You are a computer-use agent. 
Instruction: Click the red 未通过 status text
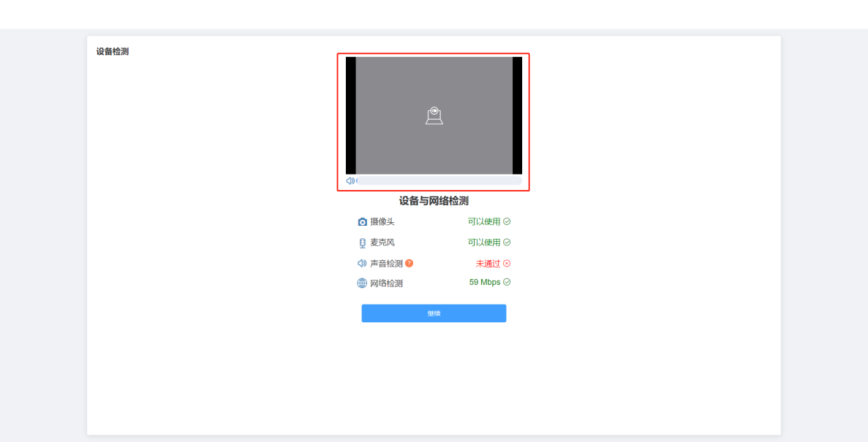pyautogui.click(x=488, y=263)
